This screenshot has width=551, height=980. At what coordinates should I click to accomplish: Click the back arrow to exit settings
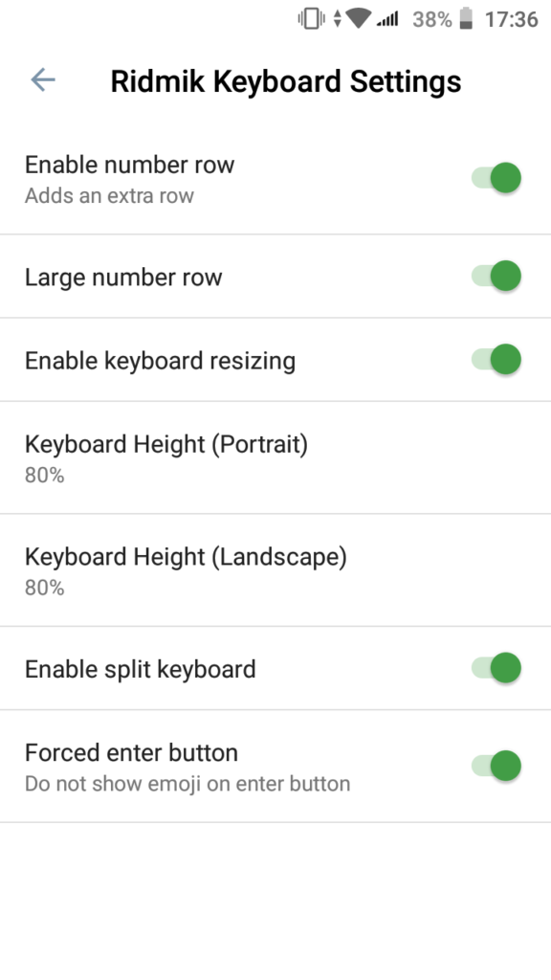tap(42, 80)
